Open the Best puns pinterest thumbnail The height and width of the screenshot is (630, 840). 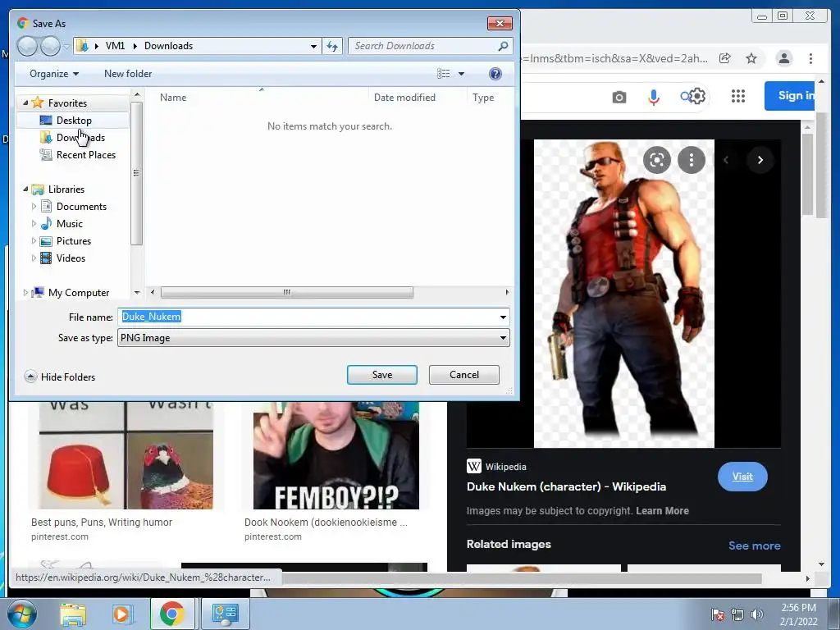(126, 454)
